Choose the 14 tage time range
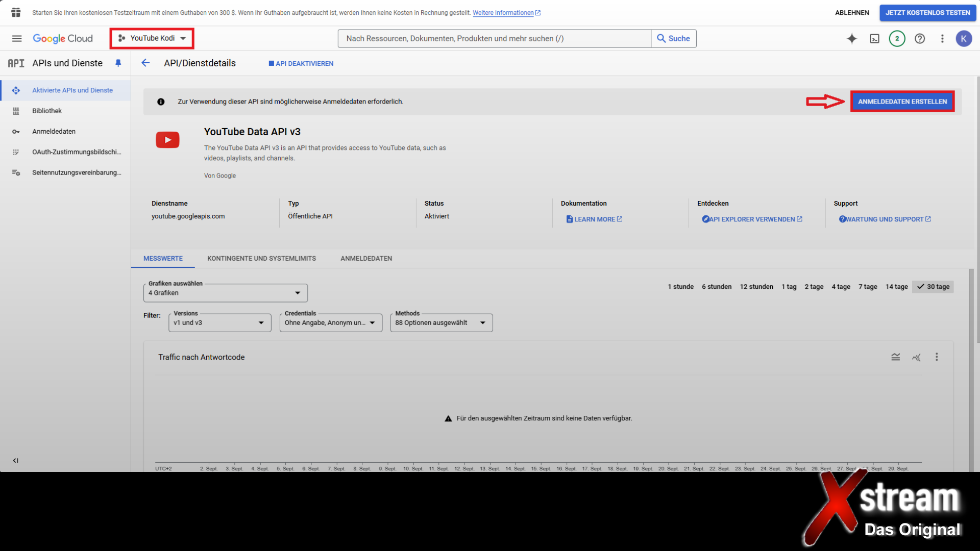This screenshot has width=980, height=551. (x=896, y=287)
